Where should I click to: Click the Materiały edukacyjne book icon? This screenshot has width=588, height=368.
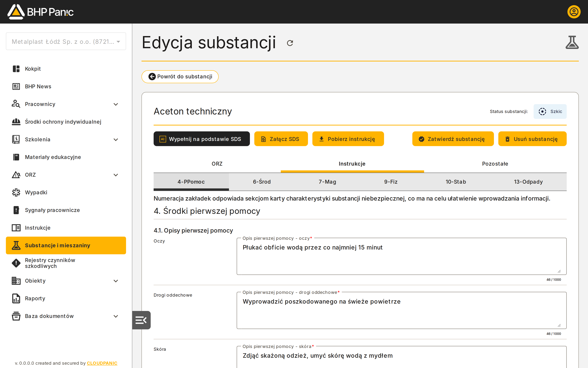point(16,157)
